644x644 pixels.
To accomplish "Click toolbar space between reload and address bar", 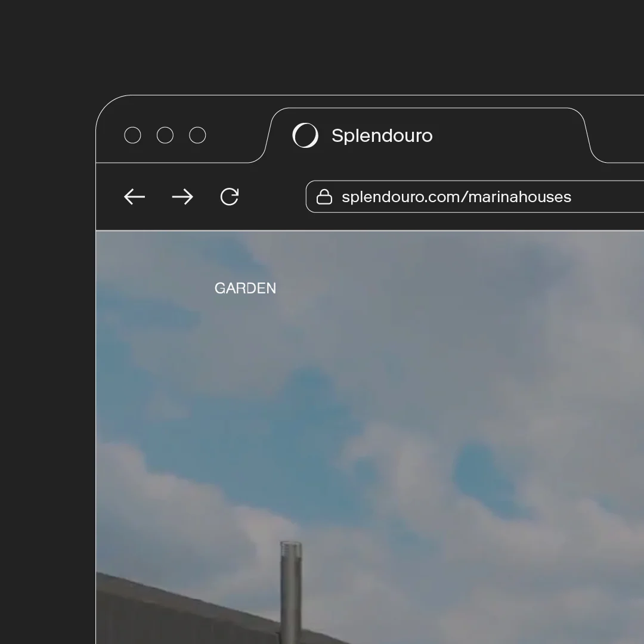I will (x=274, y=197).
